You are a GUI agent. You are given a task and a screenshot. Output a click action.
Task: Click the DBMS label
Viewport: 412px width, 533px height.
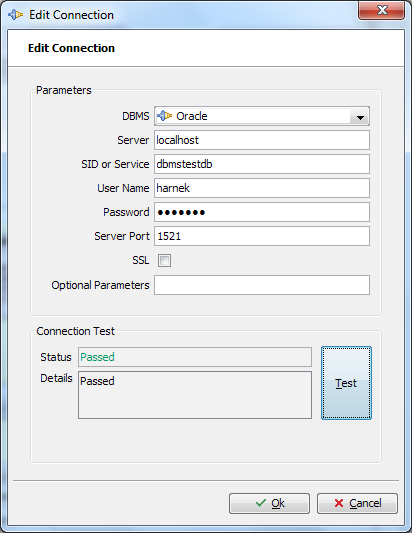(136, 116)
